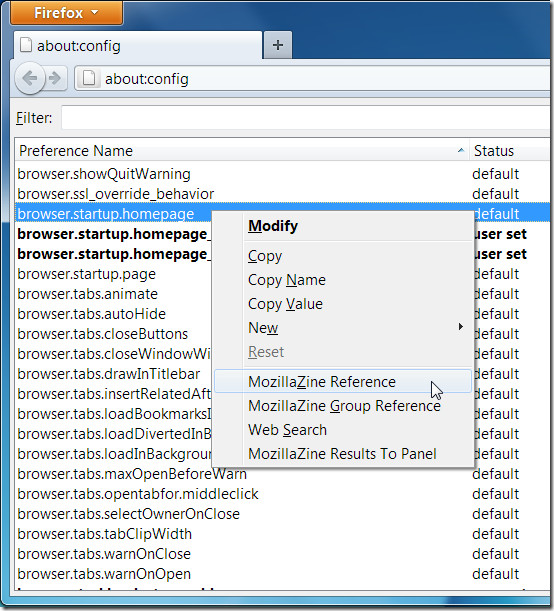Viewport: 554px width, 611px height.
Task: Click the Preference Name sort arrow
Action: coord(461,150)
